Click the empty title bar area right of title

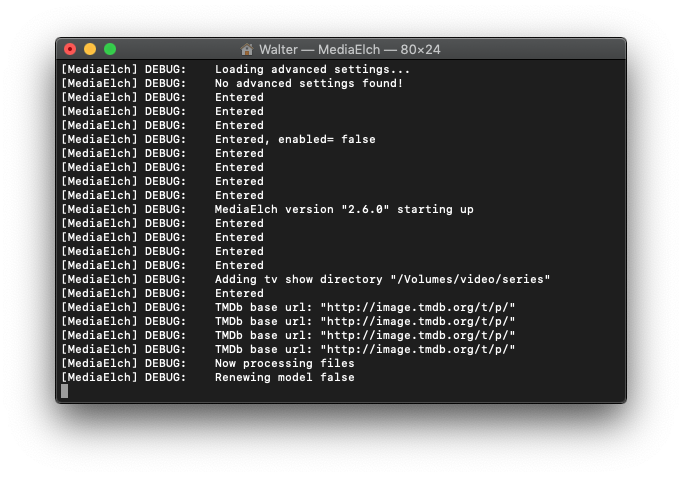531,49
